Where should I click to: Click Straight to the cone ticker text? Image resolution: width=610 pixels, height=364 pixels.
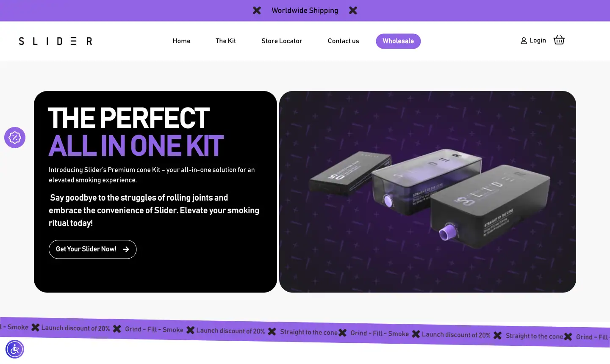[x=308, y=332]
